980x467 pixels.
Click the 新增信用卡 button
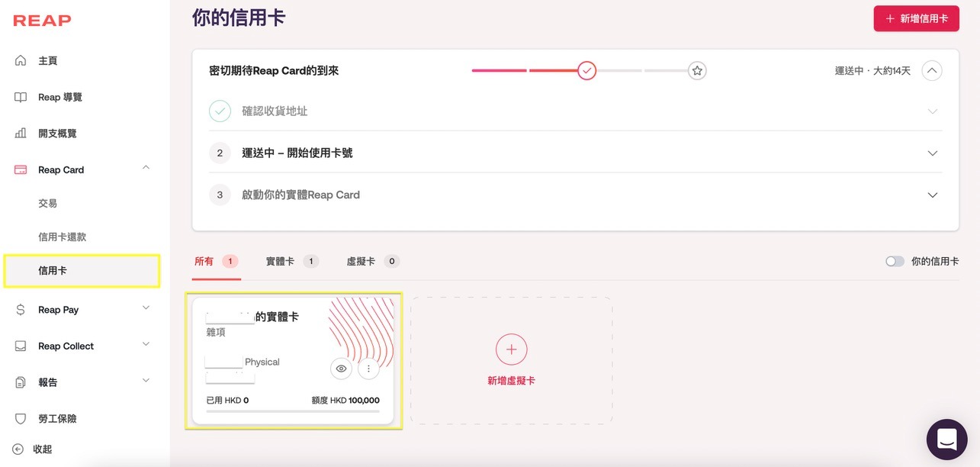click(x=916, y=18)
